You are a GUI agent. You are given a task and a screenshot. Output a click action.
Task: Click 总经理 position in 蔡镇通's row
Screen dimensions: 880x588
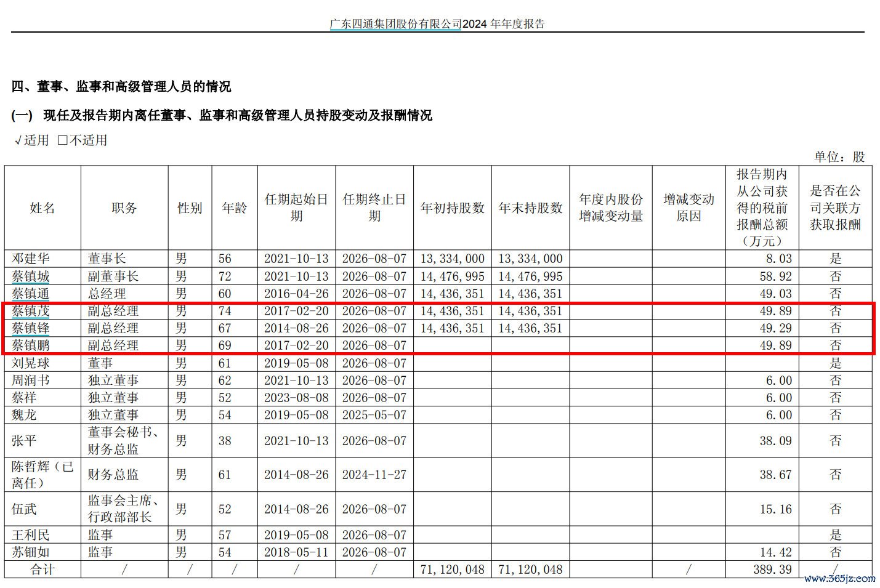(107, 294)
